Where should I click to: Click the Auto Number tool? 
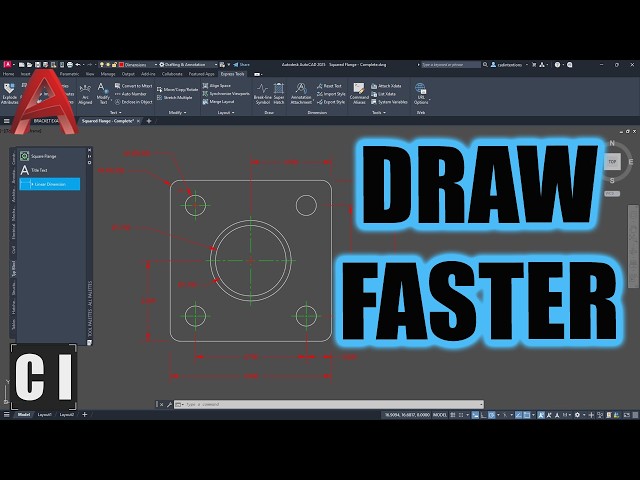tap(131, 94)
